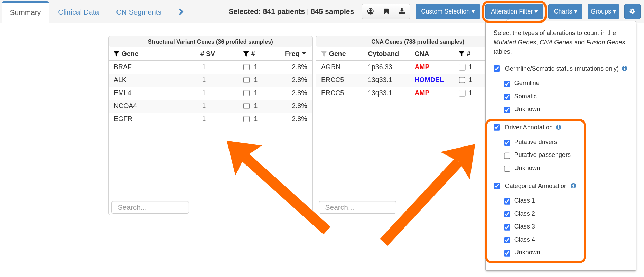This screenshot has width=644, height=277.
Task: Open the Groups dropdown
Action: coord(603,11)
